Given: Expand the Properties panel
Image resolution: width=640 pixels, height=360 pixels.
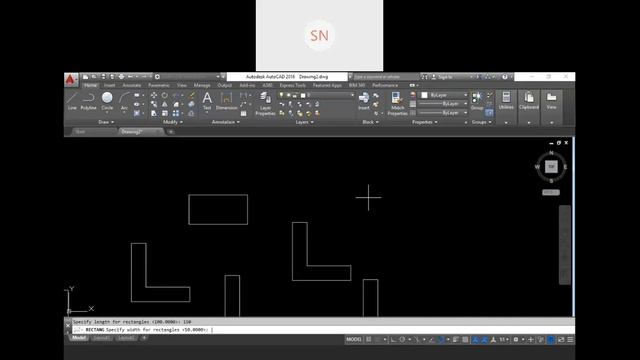Looking at the screenshot, I should tap(425, 122).
